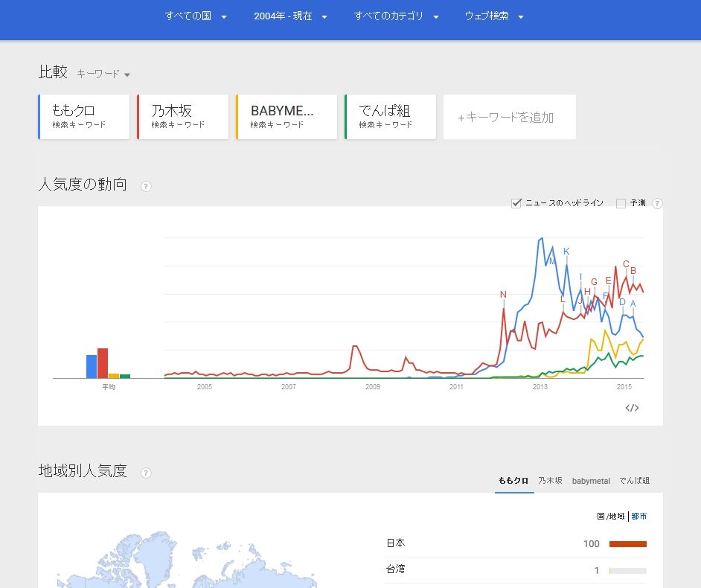
Task: Enable the 予測 forecast checkbox
Action: 621,203
